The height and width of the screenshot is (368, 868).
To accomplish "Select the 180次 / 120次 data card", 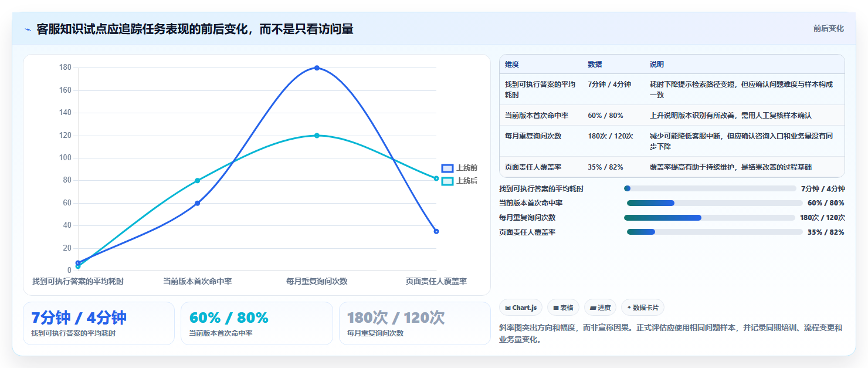I will tap(415, 323).
